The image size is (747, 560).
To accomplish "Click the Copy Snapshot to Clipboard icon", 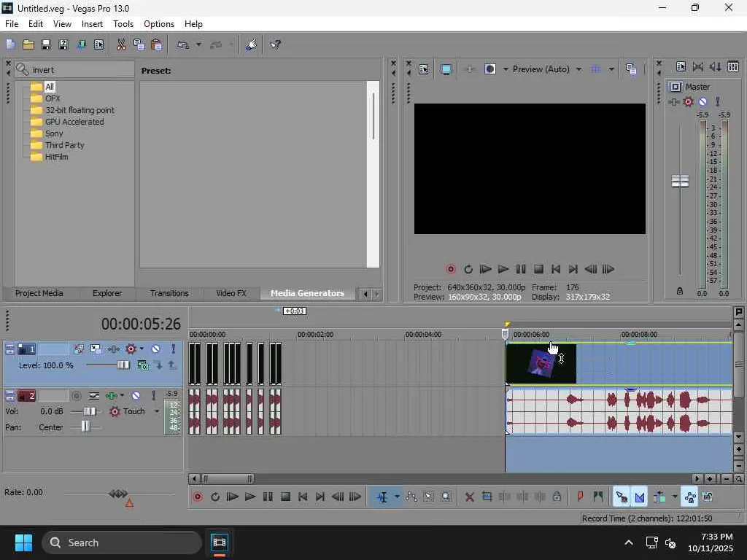I will (631, 69).
